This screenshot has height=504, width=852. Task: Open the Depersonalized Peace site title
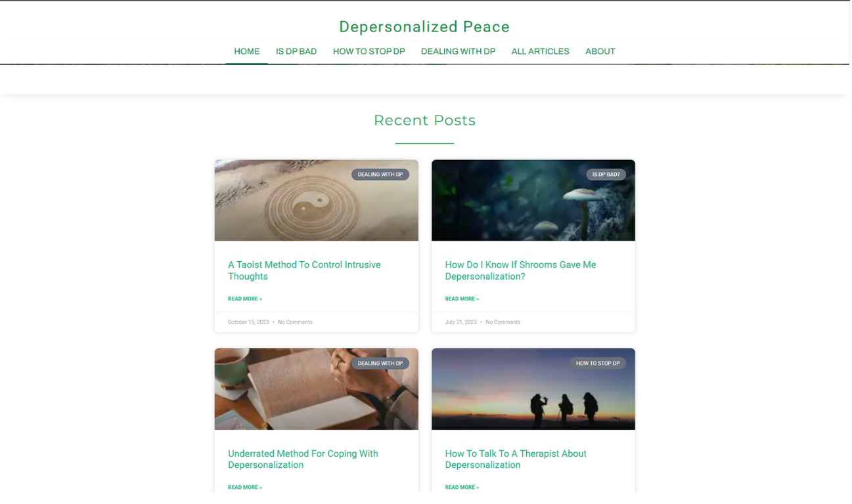425,27
